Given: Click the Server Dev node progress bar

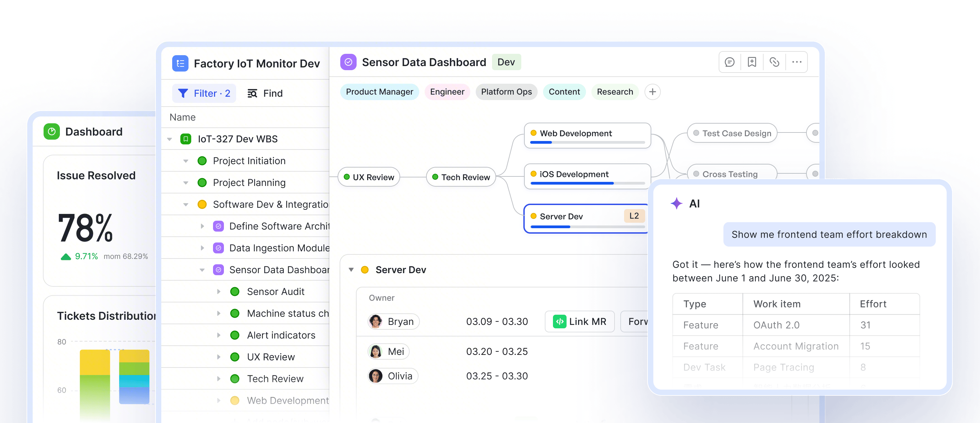Looking at the screenshot, I should point(587,227).
